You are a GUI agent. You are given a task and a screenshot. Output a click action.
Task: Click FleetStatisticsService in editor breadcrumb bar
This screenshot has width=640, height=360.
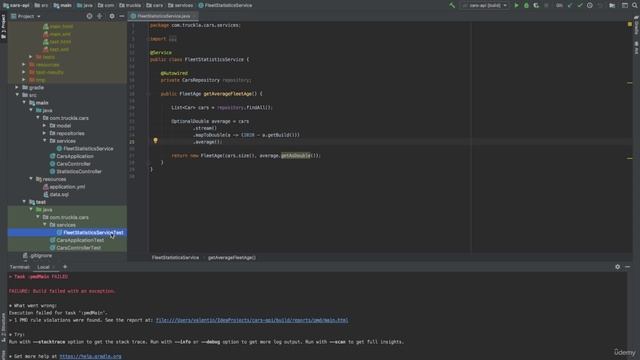175,258
